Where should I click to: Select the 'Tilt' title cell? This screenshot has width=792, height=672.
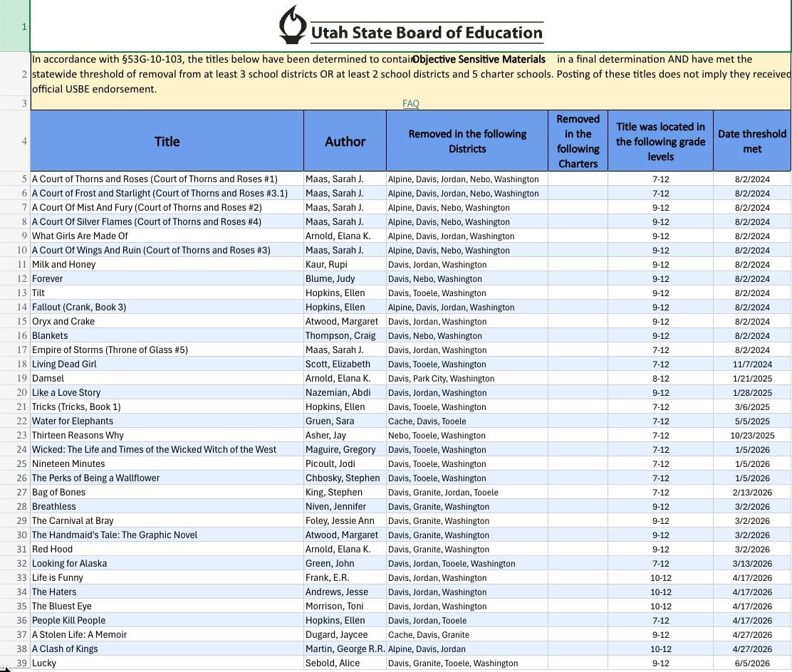tap(167, 293)
